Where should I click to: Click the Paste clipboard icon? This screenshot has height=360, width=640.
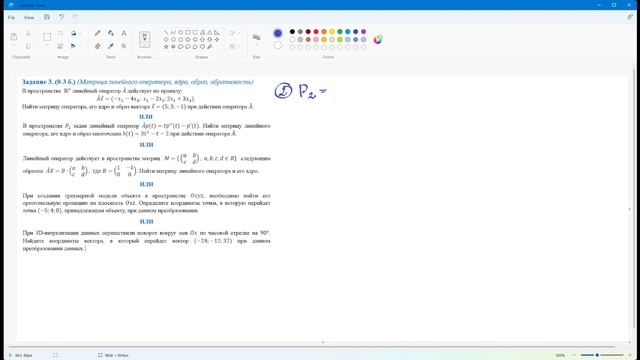click(13, 37)
